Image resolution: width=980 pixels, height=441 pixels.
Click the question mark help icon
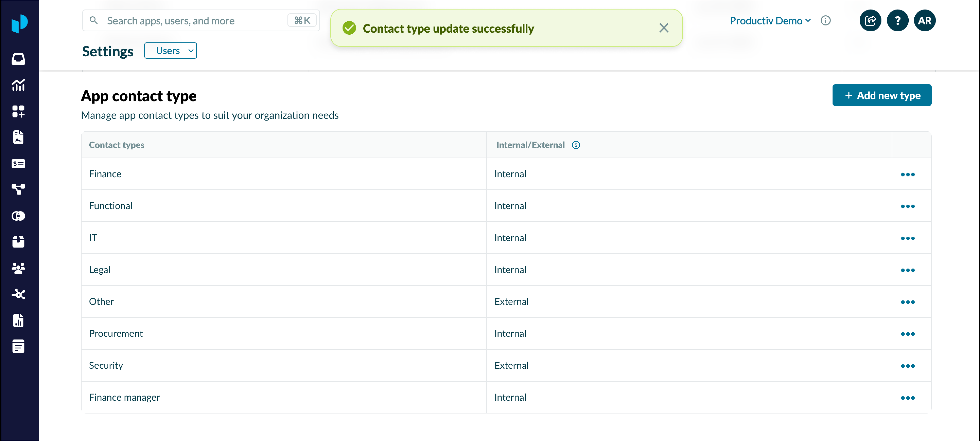pyautogui.click(x=897, y=21)
